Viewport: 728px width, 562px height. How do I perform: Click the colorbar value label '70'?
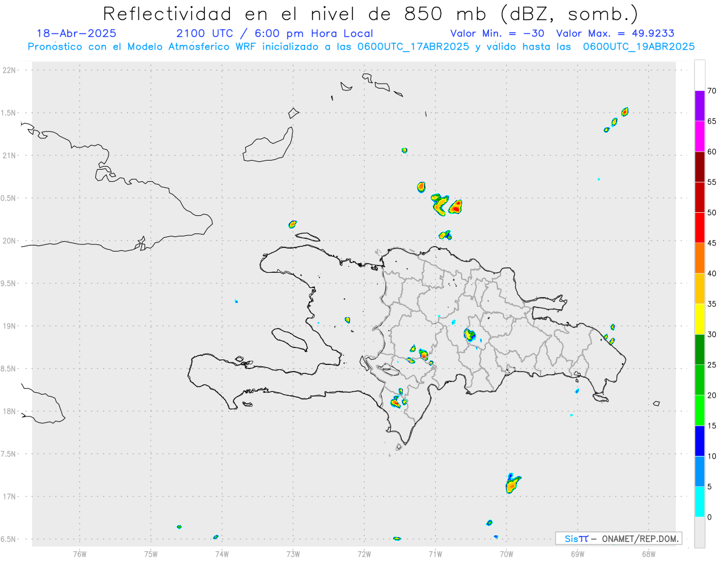(x=712, y=91)
